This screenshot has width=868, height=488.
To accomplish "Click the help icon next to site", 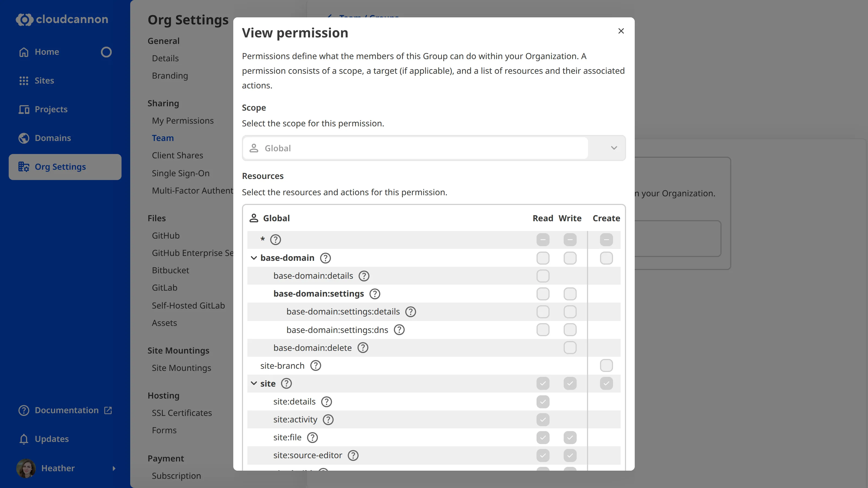I will point(286,384).
